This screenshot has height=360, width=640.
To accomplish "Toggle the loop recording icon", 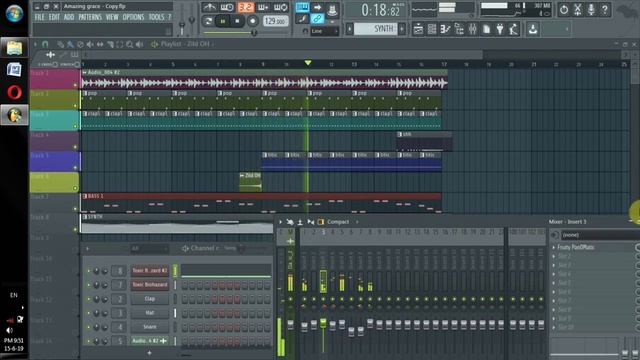I will [280, 7].
